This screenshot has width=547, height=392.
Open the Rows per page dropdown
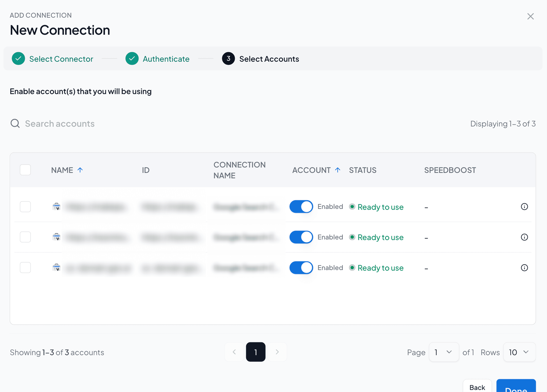[520, 352]
